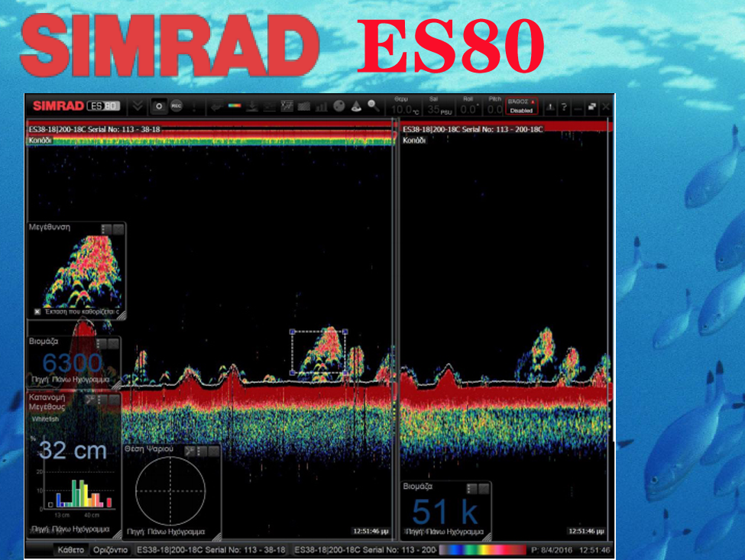Screen dimensions: 745x560
Task: Minimize the ES80 window
Action: coord(578,108)
